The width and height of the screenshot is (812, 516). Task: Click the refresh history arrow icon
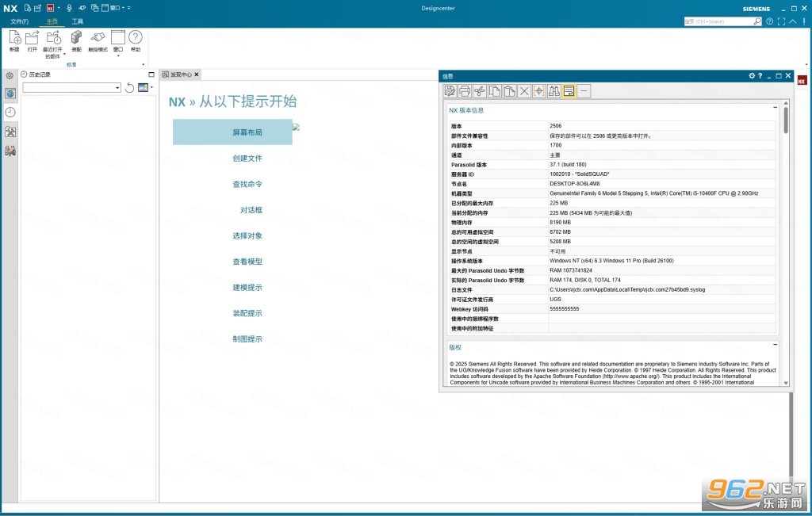tap(129, 87)
